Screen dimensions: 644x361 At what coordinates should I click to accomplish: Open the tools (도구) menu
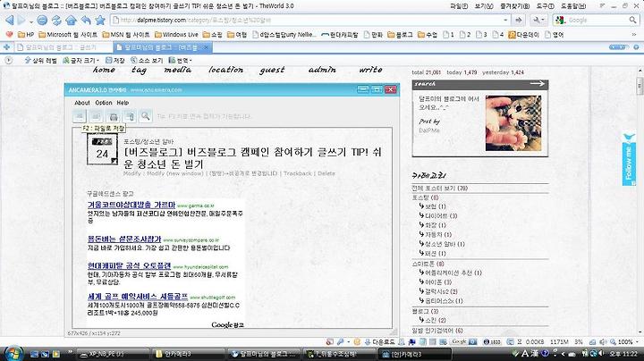tap(545, 5)
